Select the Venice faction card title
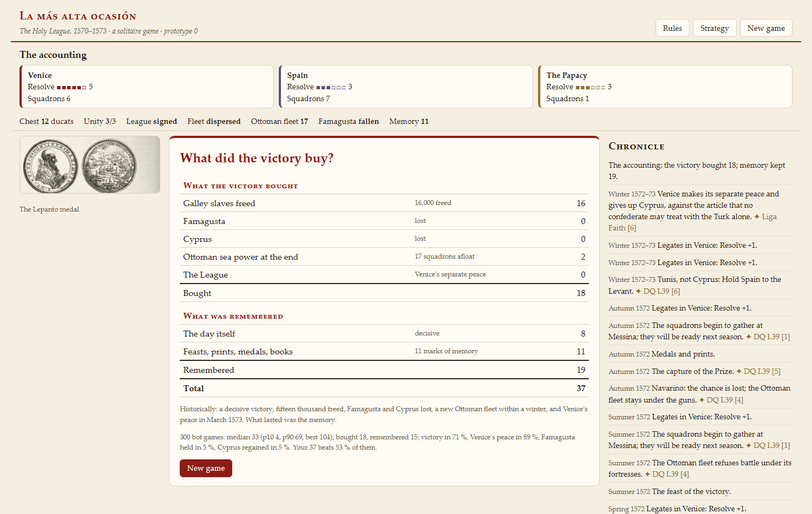This screenshot has height=514, width=812. 40,75
